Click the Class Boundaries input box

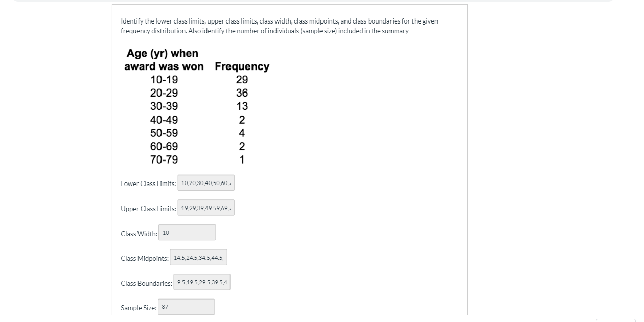(x=202, y=282)
